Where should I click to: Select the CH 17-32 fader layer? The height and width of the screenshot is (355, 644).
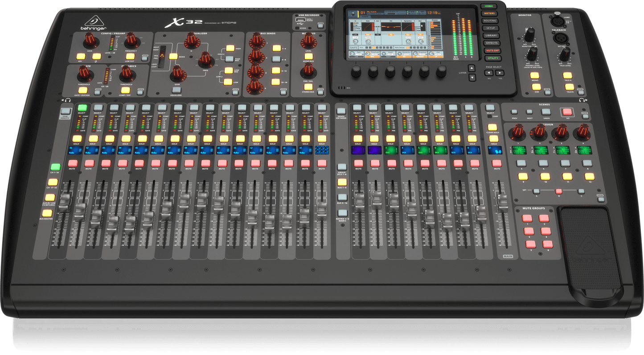pos(53,182)
